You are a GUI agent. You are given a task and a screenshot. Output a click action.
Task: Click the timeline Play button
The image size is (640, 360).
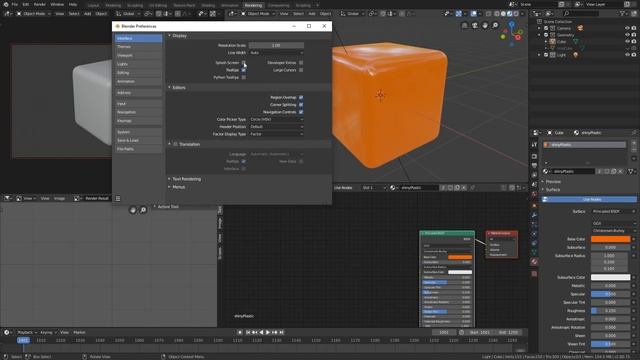pos(268,333)
